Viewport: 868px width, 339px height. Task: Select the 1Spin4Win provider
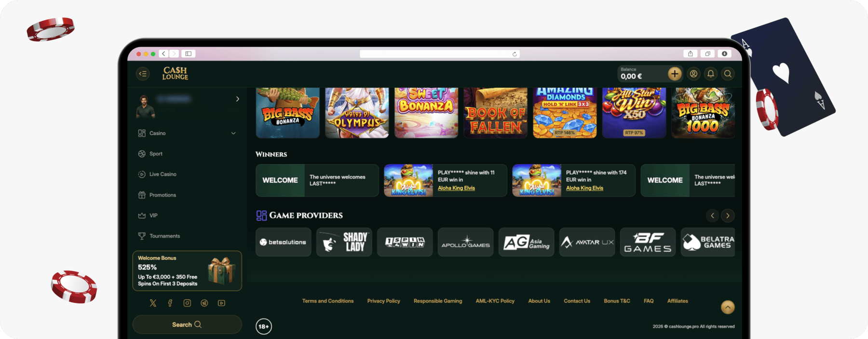coord(405,242)
